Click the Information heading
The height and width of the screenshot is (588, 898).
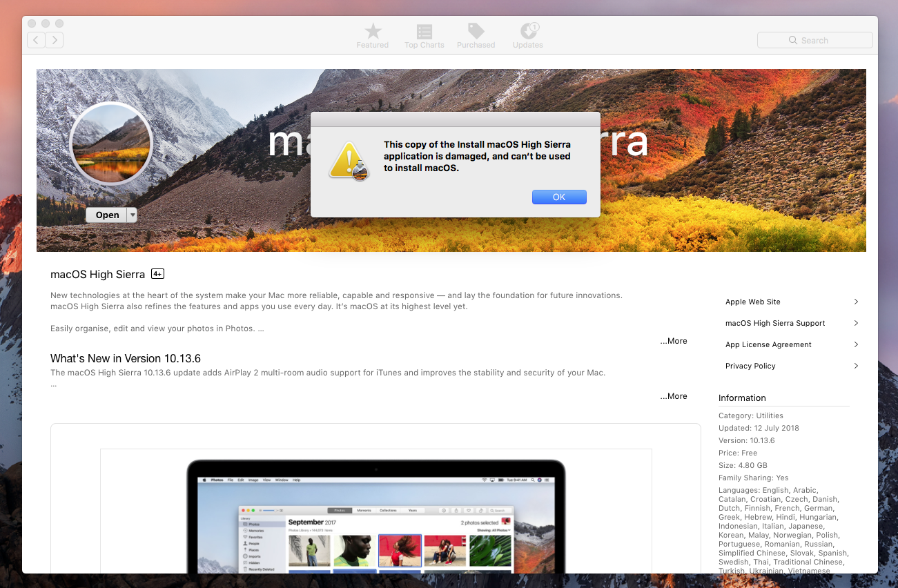tap(742, 398)
